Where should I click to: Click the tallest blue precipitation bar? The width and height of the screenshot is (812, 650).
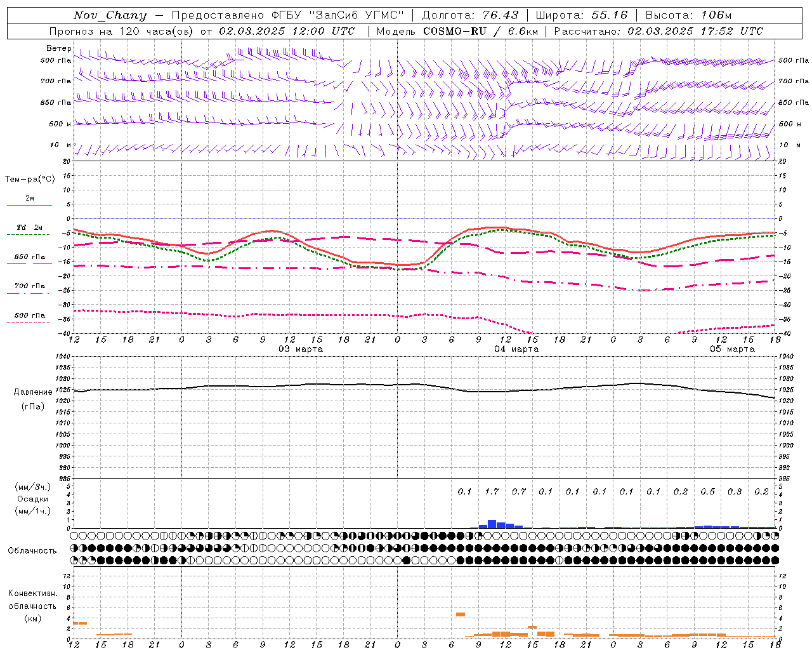pyautogui.click(x=492, y=524)
